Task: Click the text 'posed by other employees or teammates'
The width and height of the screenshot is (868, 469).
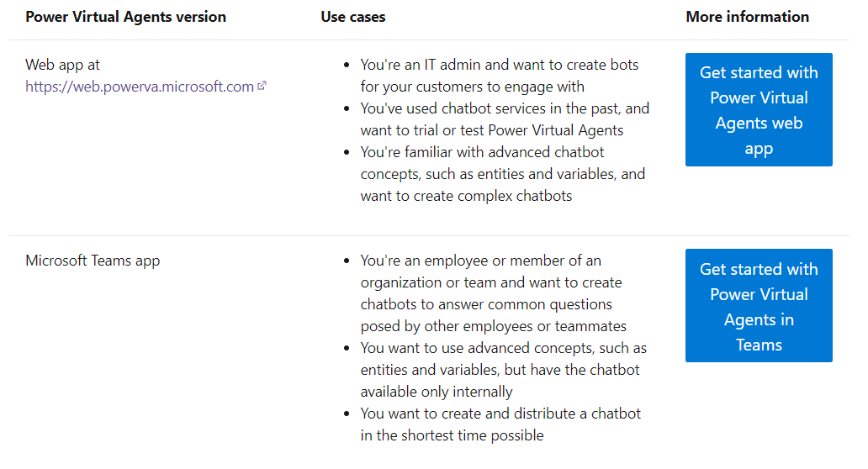Action: (x=493, y=326)
